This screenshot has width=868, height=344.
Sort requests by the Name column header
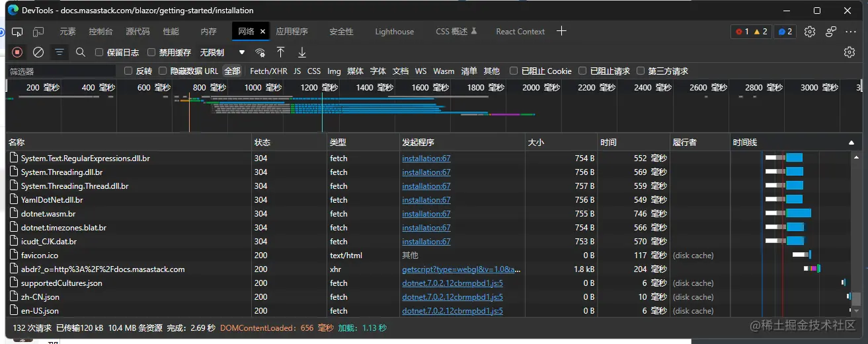tap(129, 143)
